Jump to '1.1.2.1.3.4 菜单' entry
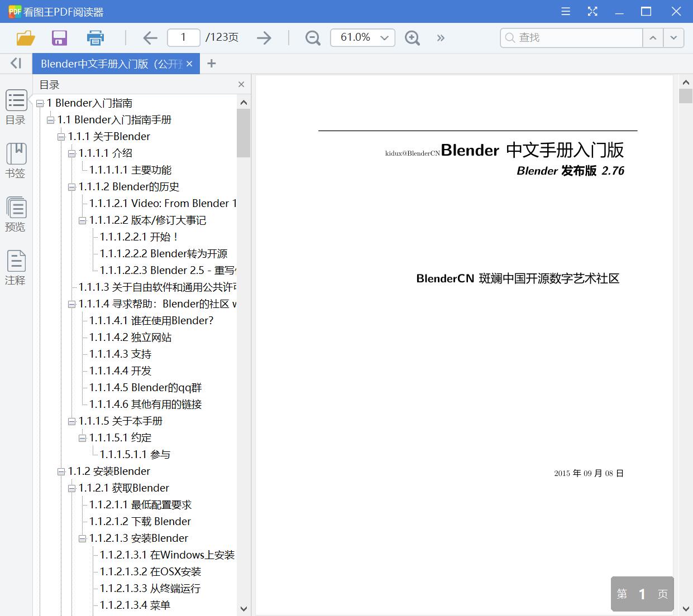 [x=135, y=605]
